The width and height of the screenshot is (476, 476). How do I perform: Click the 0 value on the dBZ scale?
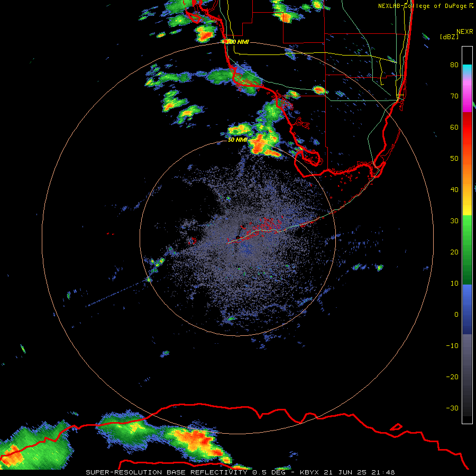[x=456, y=315]
